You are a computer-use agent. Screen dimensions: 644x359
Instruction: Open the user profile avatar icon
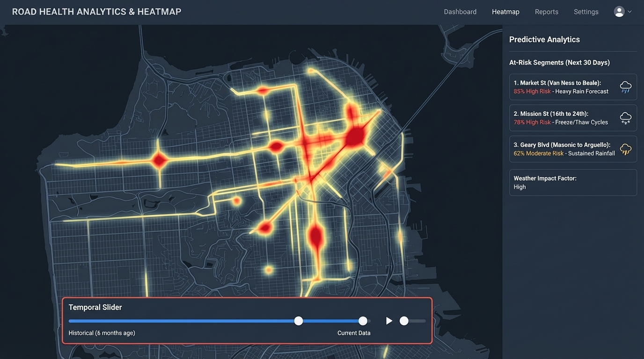click(x=619, y=11)
